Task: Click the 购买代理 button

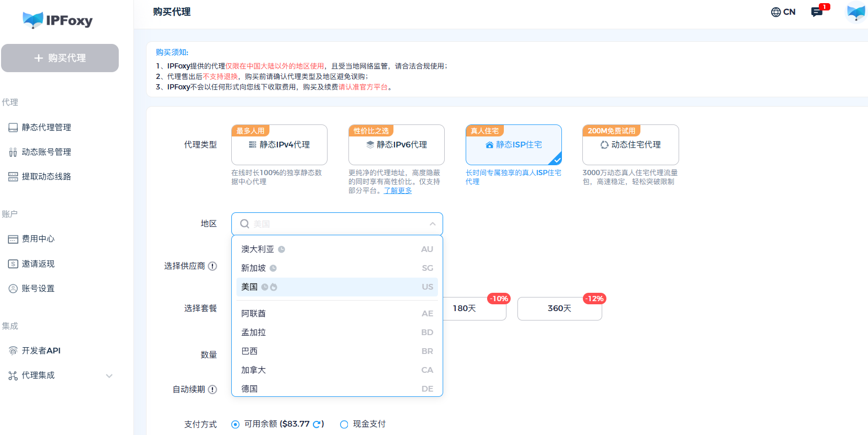Action: click(60, 58)
